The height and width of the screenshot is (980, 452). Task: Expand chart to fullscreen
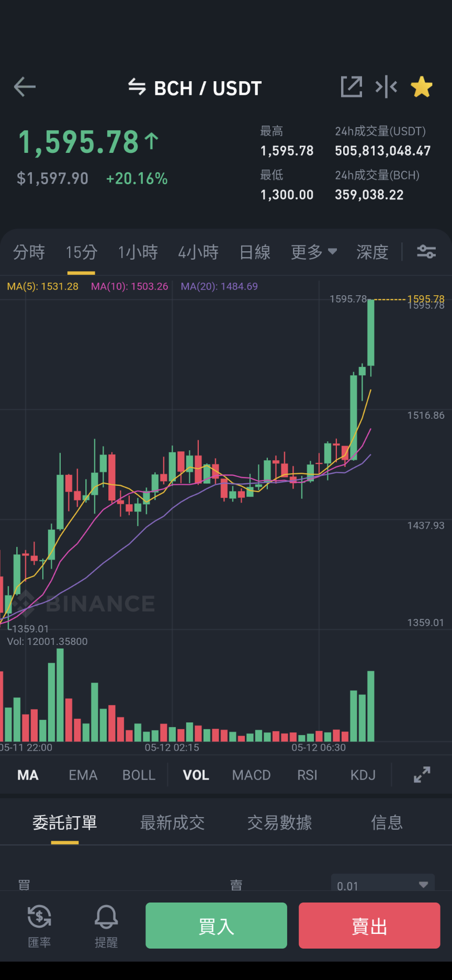click(422, 775)
